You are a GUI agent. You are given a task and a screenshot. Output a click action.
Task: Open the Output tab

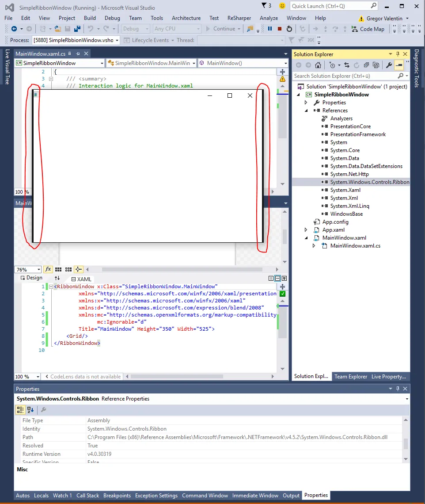(x=291, y=495)
